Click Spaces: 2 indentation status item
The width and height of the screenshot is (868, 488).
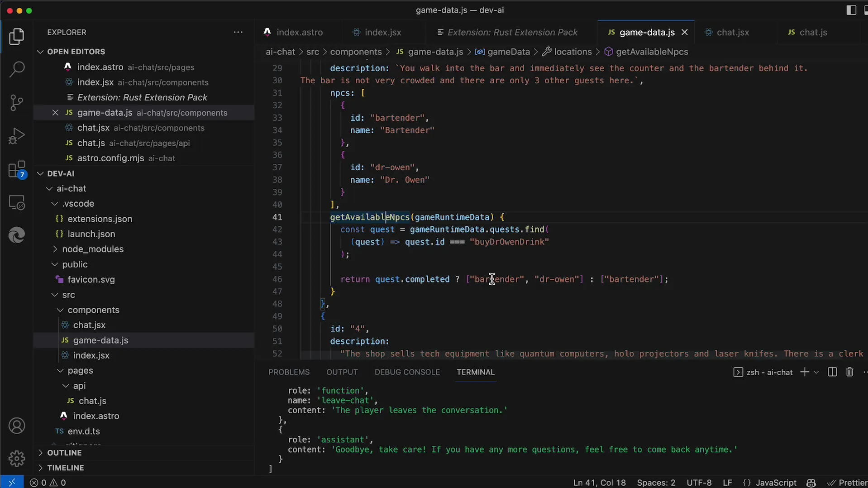[656, 483]
